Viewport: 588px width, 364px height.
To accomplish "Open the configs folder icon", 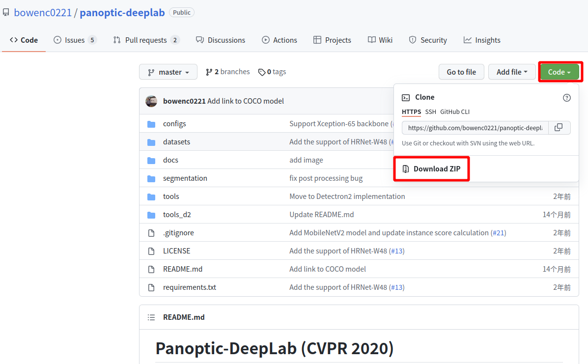I will point(151,123).
